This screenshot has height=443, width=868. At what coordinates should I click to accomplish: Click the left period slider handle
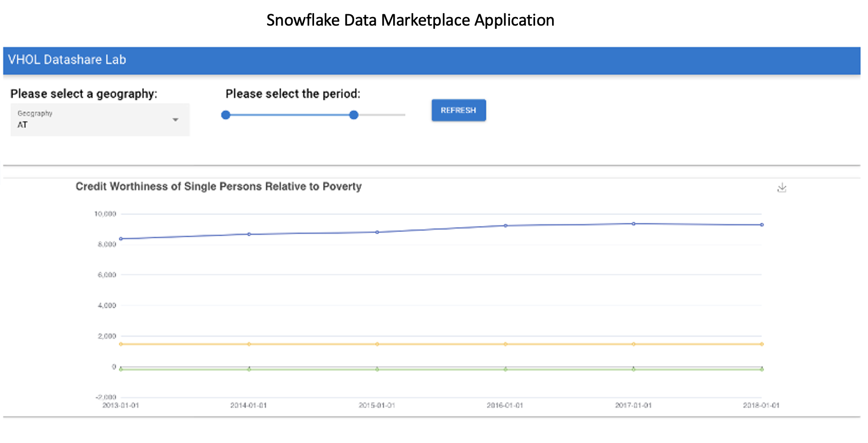226,115
